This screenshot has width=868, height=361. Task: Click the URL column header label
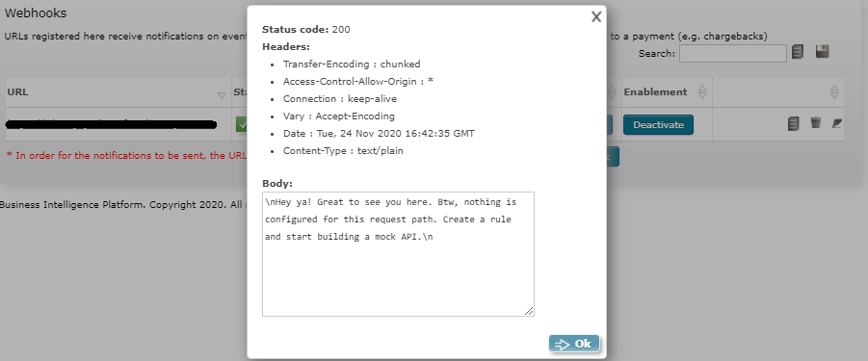point(17,92)
